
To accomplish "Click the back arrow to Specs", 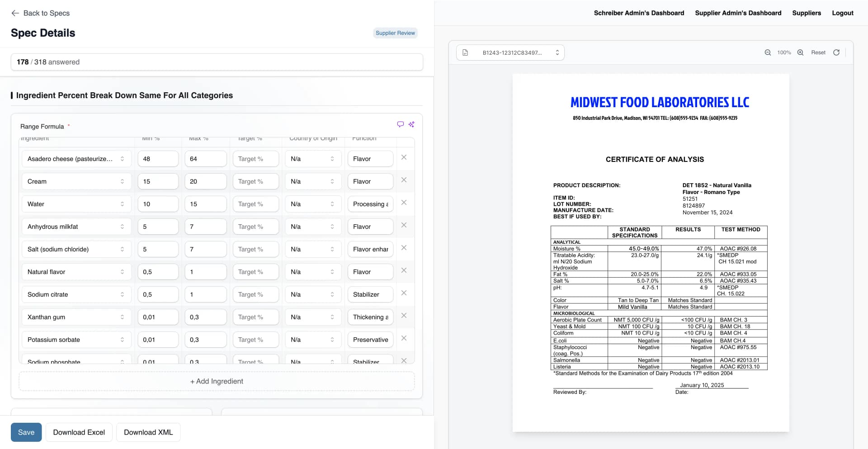I will point(15,13).
